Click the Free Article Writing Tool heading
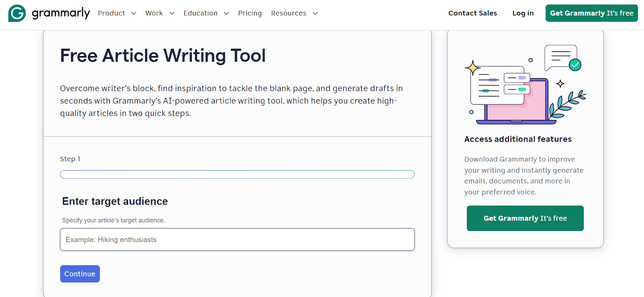 pos(163,56)
